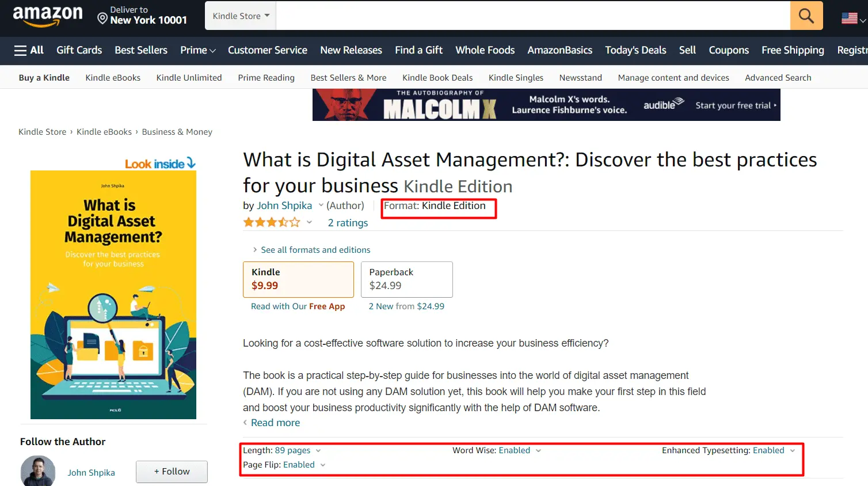The height and width of the screenshot is (486, 868).
Task: Click Read more under description
Action: click(x=275, y=423)
